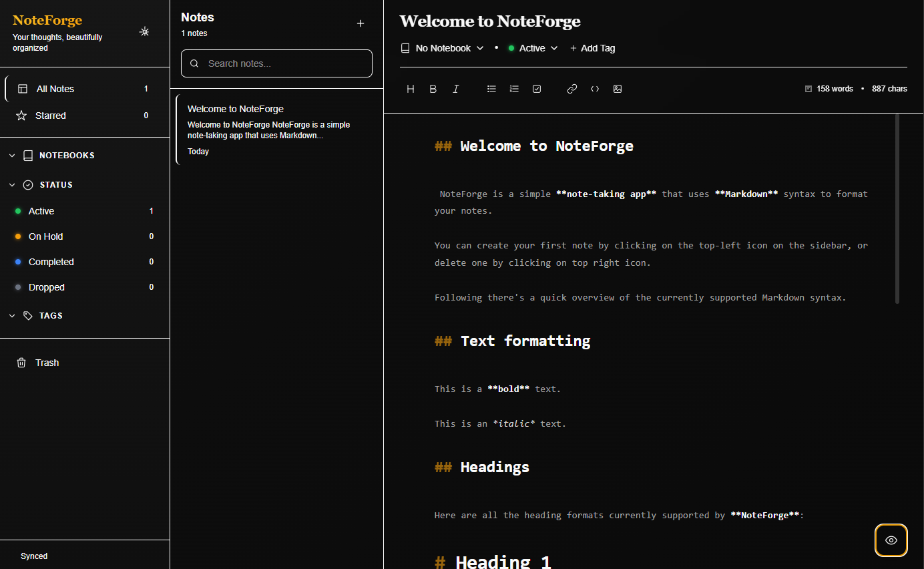
Task: Click the Search notes field
Action: [276, 63]
